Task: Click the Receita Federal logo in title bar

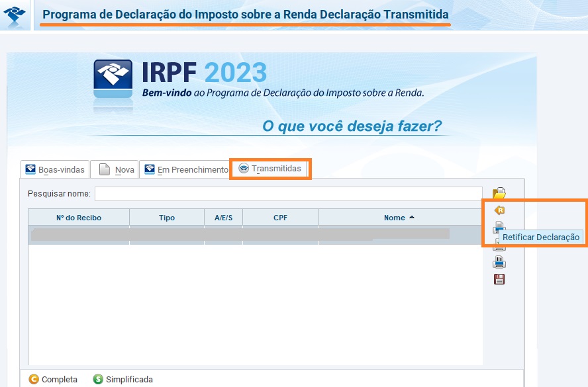Action: 15,16
